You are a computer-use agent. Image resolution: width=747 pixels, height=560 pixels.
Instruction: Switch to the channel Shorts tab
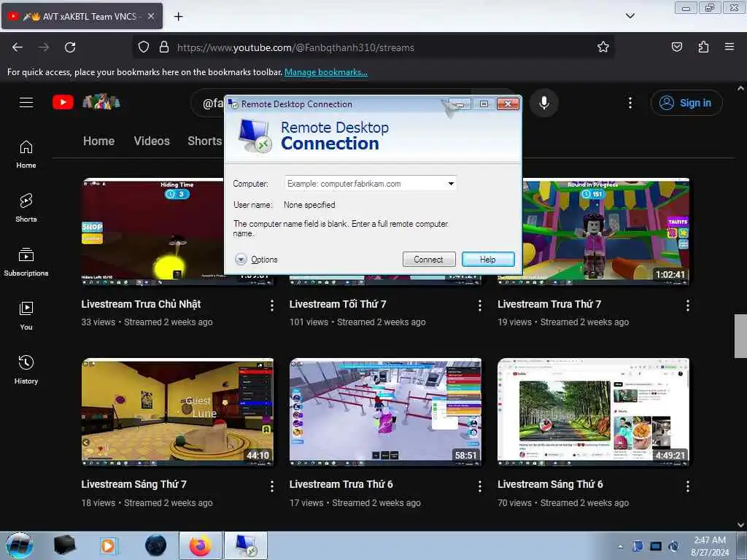pos(205,141)
